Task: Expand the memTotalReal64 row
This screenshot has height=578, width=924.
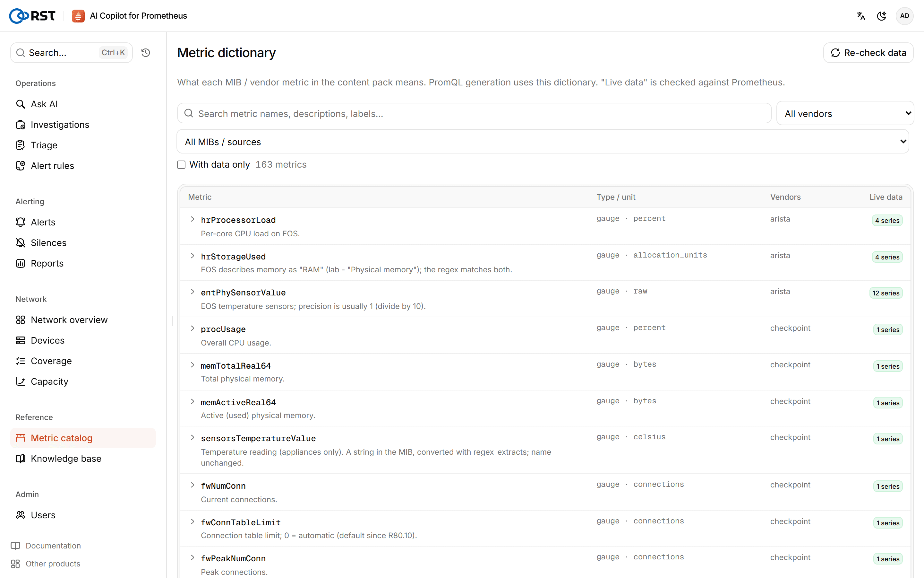Action: pos(193,365)
